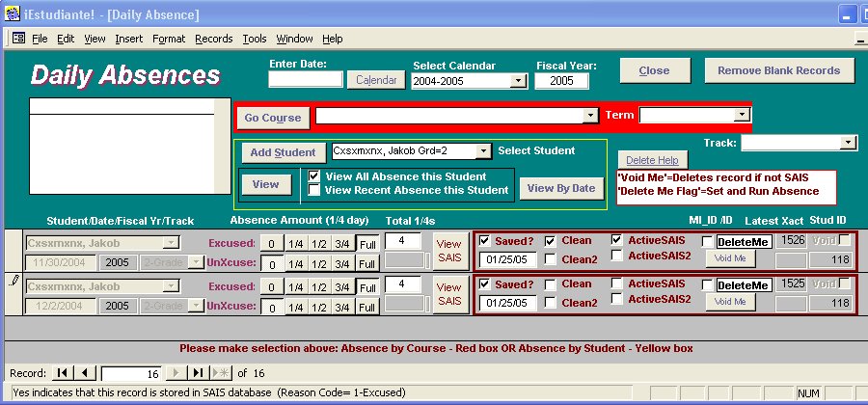
Task: Expand student name dropdown on 11/30/2004 row
Action: coord(173,242)
